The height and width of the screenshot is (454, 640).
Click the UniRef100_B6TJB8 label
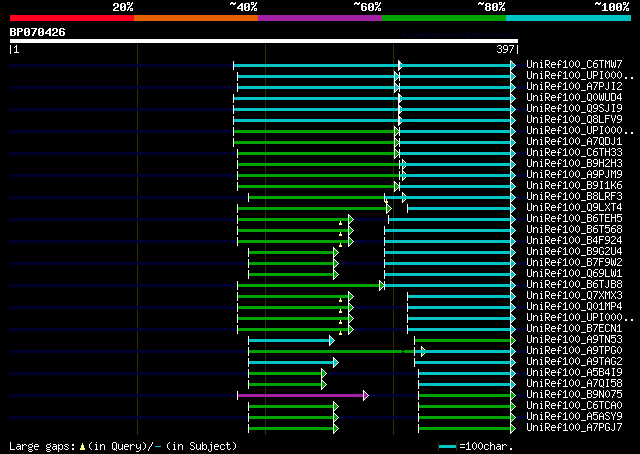pos(574,285)
